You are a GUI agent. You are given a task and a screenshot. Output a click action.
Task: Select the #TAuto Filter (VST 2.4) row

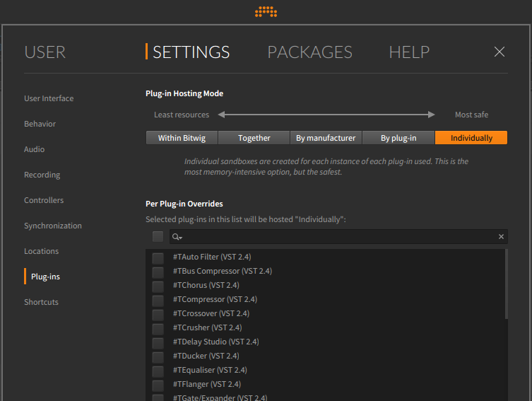(x=325, y=257)
